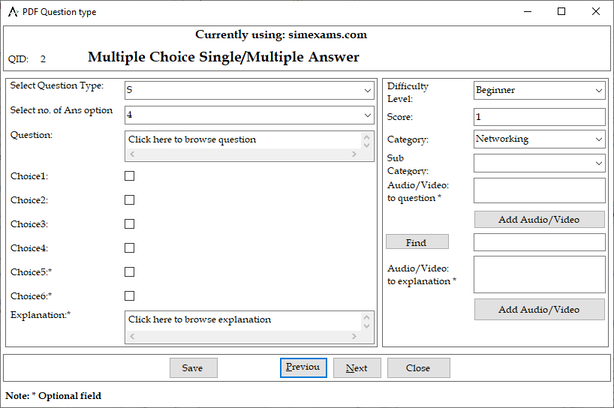Add Audio/Video to the explanation
Viewport: 614px width, 408px height.
(x=539, y=309)
